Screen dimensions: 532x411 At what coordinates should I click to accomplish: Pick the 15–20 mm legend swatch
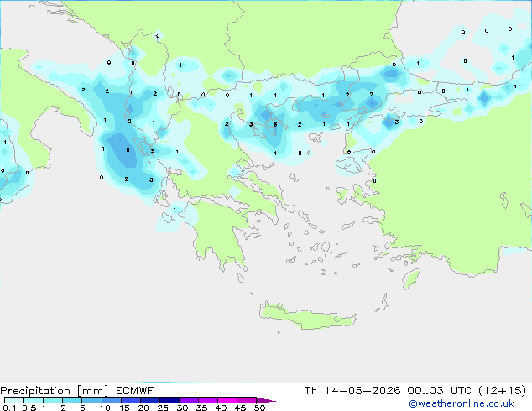(x=130, y=400)
